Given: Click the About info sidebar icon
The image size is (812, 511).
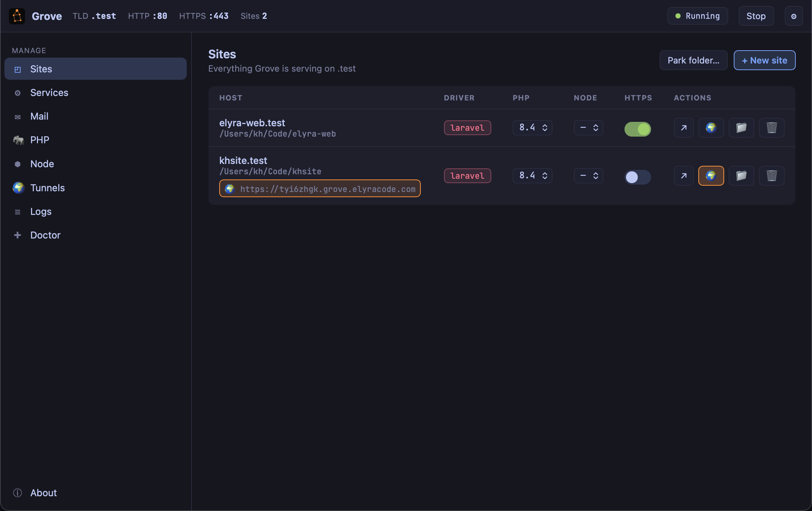Looking at the screenshot, I should pyautogui.click(x=18, y=493).
